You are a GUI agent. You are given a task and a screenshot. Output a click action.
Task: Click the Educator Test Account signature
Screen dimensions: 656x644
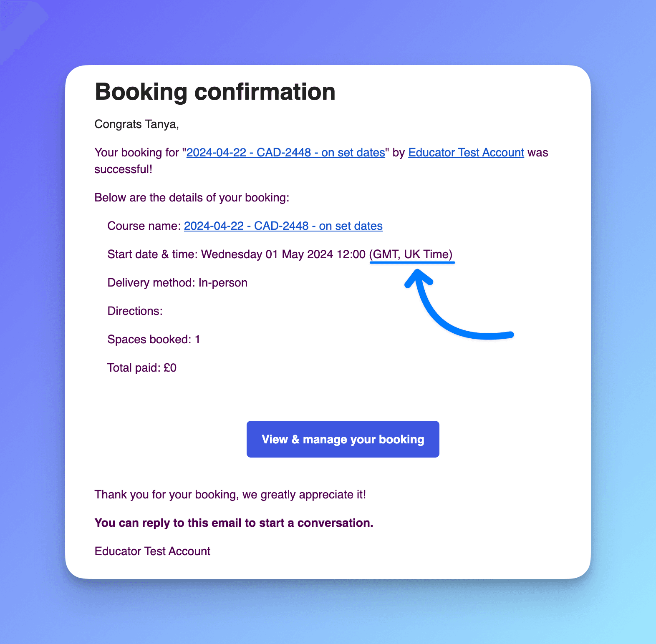pos(153,551)
